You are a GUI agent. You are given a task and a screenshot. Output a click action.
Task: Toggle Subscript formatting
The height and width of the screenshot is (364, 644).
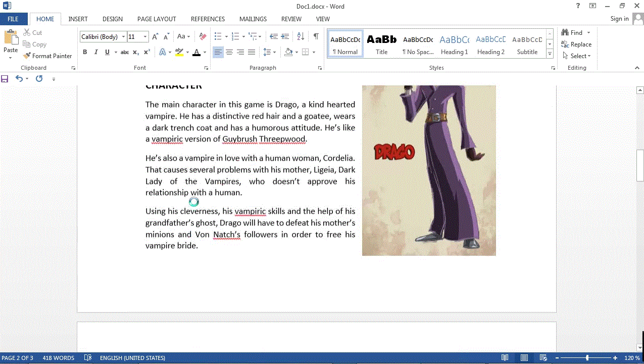(x=135, y=52)
